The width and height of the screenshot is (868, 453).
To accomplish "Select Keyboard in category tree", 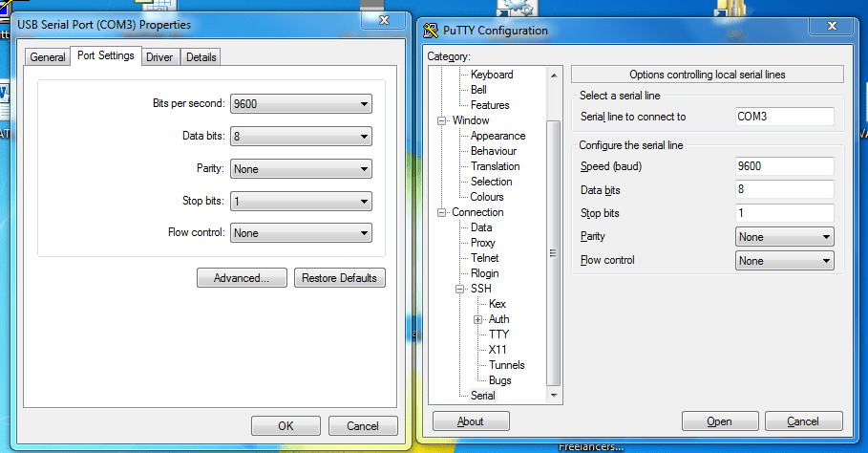I will [x=492, y=75].
